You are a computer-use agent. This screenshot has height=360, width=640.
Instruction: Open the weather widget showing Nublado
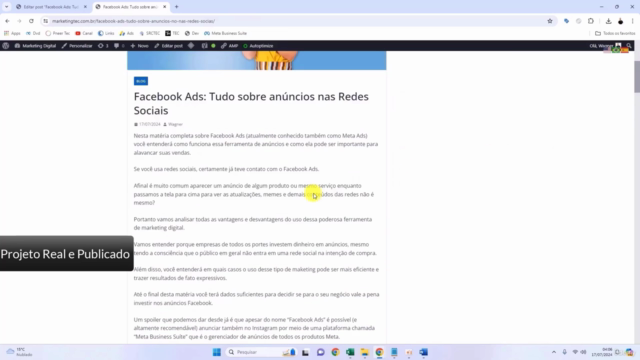(x=19, y=352)
